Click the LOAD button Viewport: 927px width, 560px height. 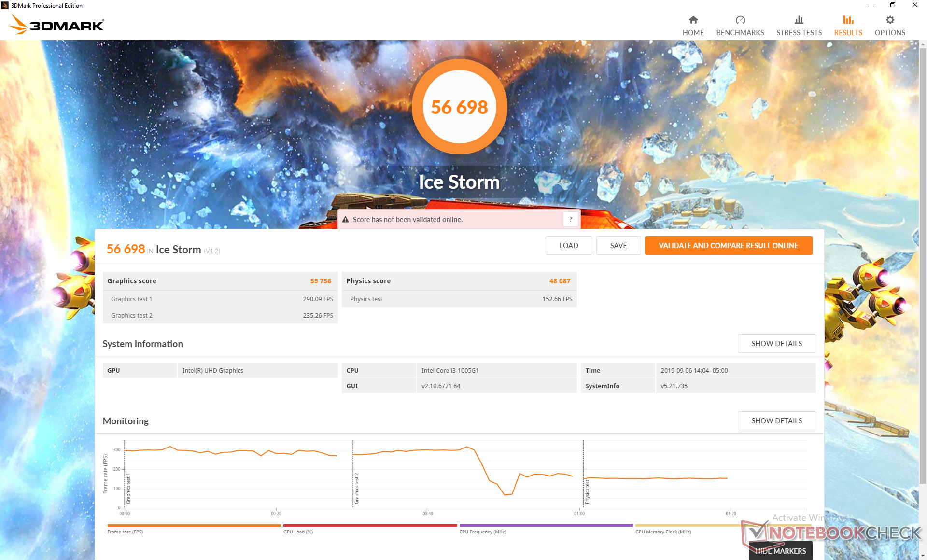(x=568, y=245)
